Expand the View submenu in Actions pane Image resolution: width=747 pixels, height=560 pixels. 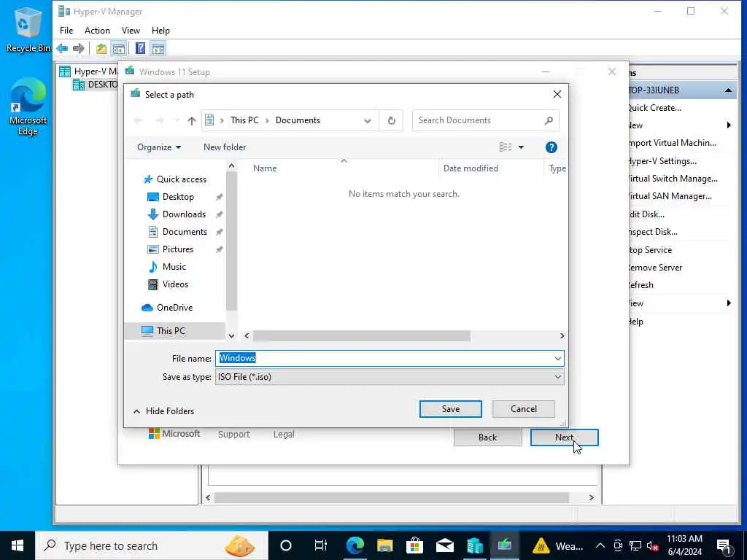pyautogui.click(x=729, y=303)
